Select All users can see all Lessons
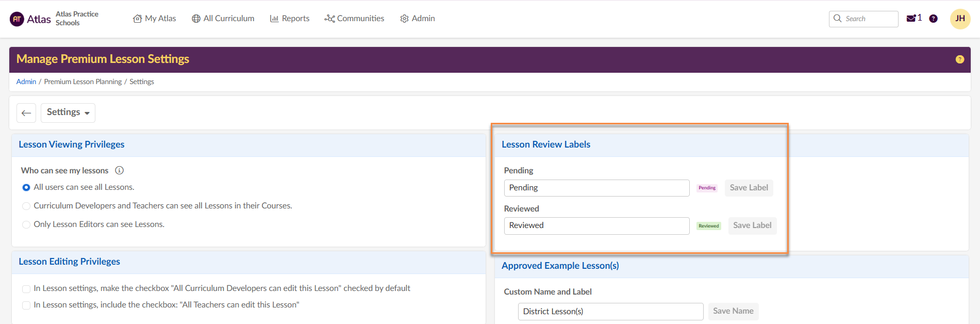 coord(26,187)
